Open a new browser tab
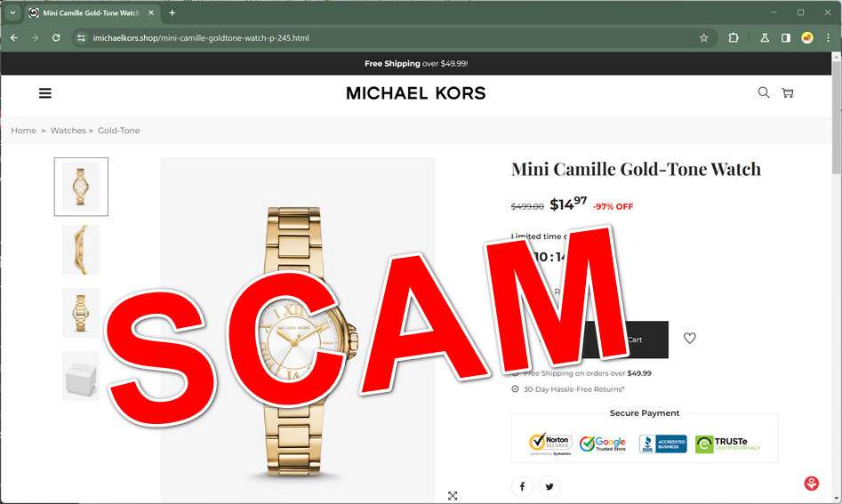This screenshot has width=842, height=504. (172, 12)
